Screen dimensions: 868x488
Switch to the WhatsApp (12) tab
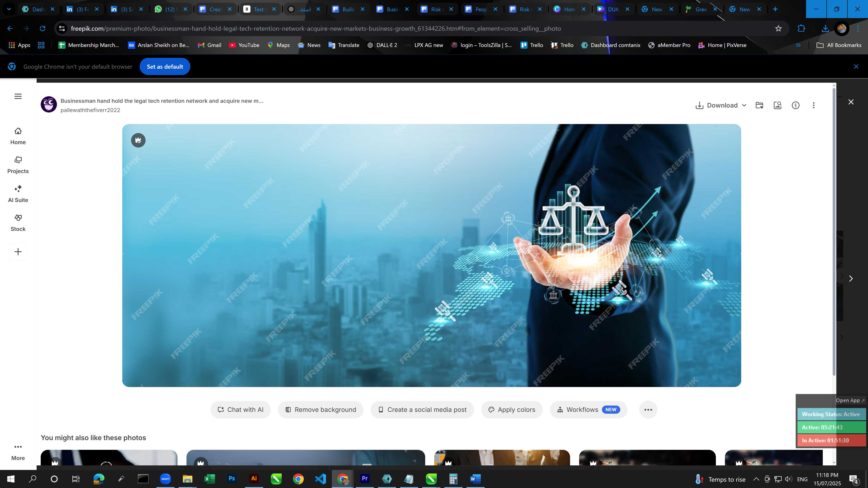pos(170,9)
